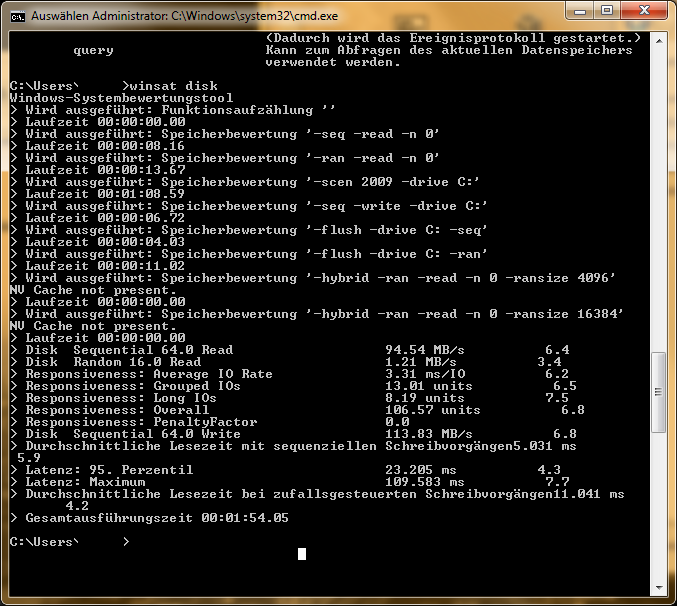
Task: Click the '109.583 ms' value
Action: [x=425, y=482]
